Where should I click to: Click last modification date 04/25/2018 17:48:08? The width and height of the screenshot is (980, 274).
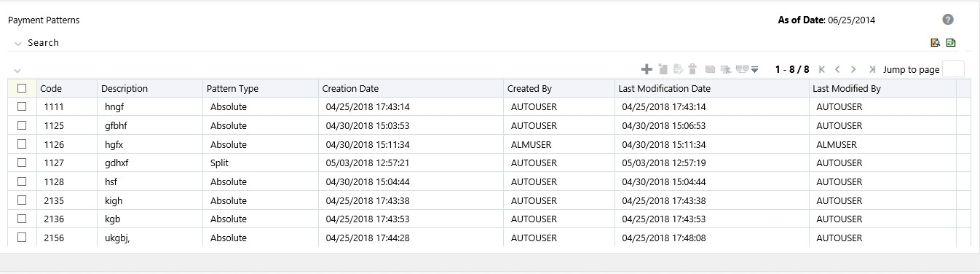click(664, 238)
